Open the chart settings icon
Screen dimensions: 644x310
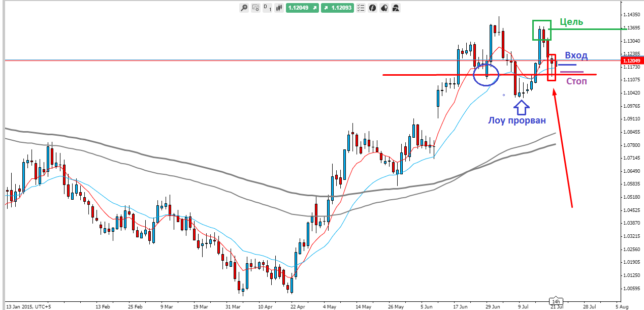(255, 8)
